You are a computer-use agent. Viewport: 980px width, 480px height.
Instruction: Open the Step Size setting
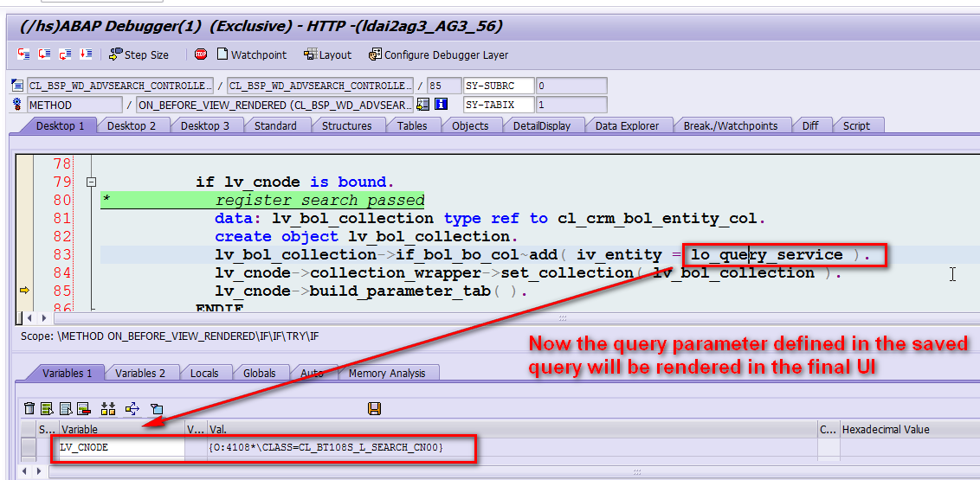pyautogui.click(x=139, y=55)
